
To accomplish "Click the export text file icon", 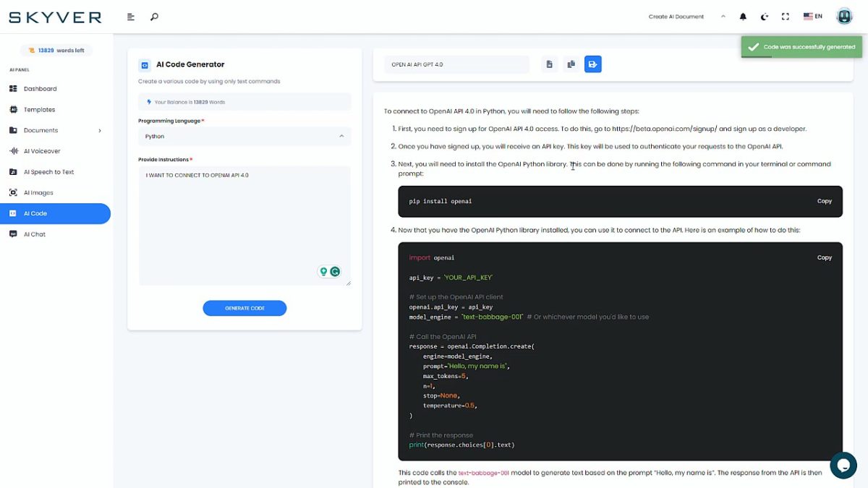I will click(550, 64).
